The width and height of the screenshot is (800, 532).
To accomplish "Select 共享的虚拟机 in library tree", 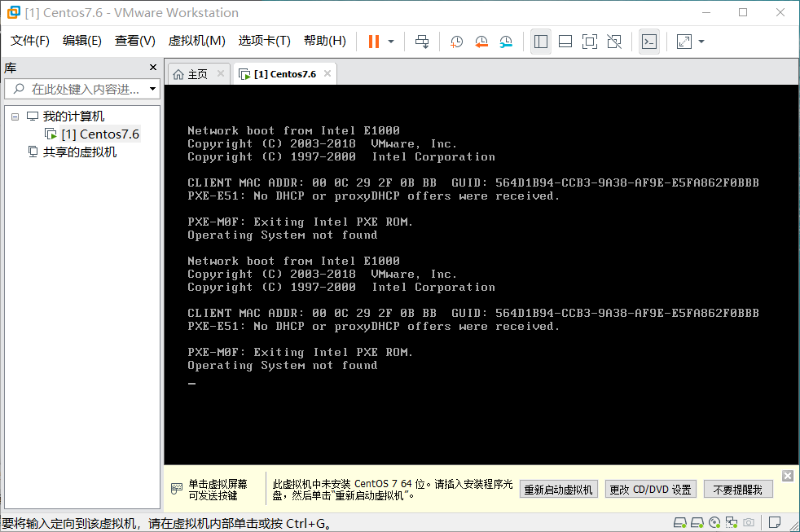I will point(80,152).
